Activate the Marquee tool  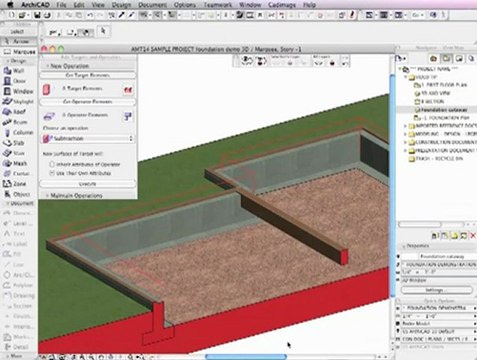(19, 52)
